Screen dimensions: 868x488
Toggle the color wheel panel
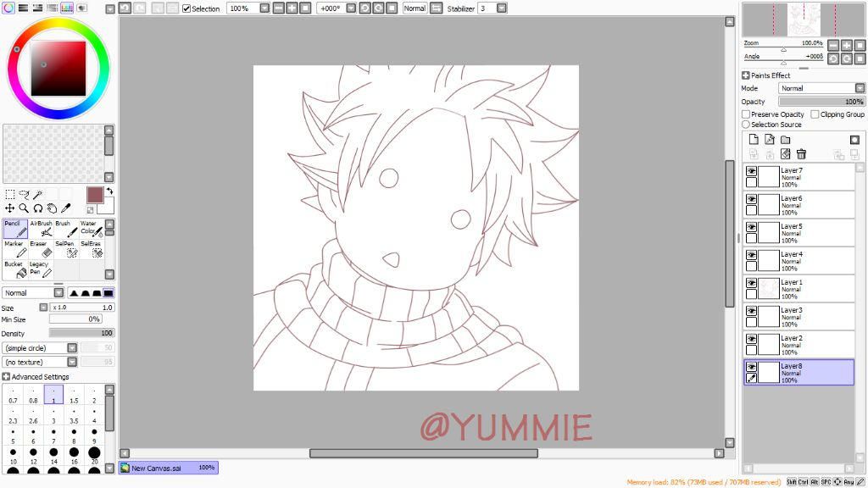8,8
